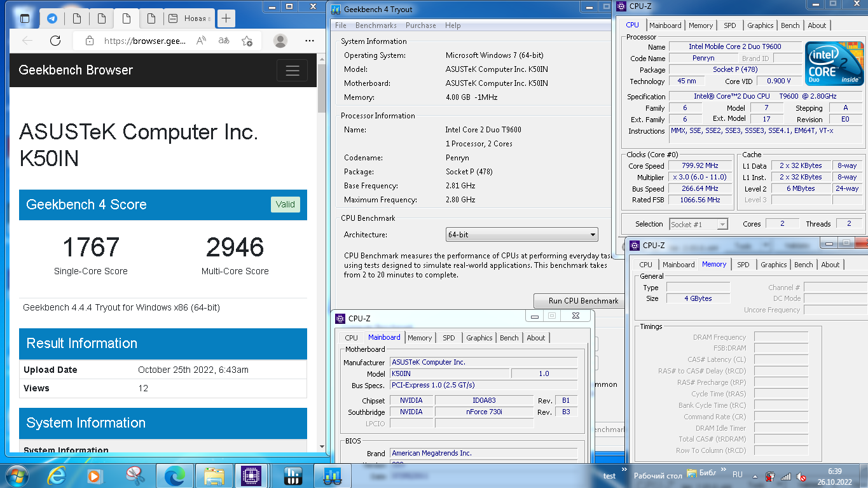The image size is (868, 488).
Task: Select Bench tab in top CPU-Z window
Action: point(790,25)
